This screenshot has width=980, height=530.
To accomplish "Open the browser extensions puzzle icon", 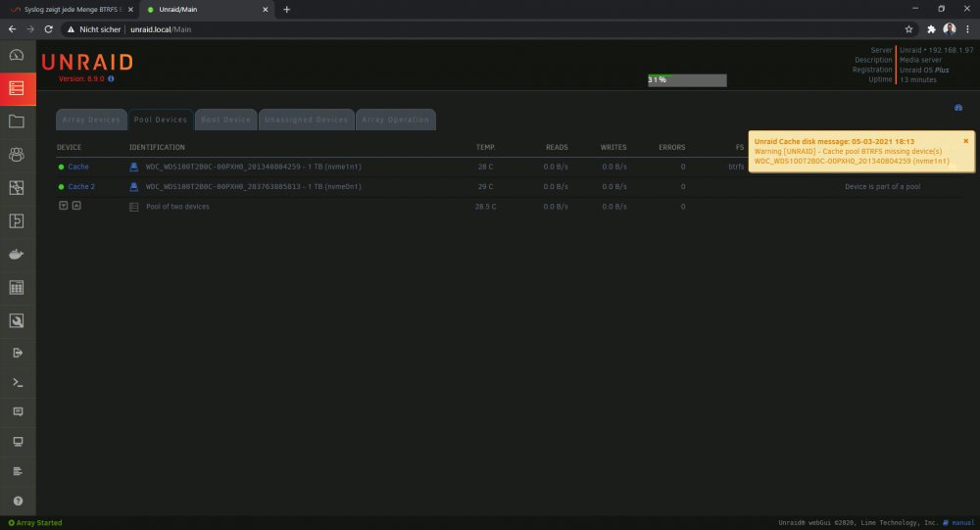I will 931,29.
